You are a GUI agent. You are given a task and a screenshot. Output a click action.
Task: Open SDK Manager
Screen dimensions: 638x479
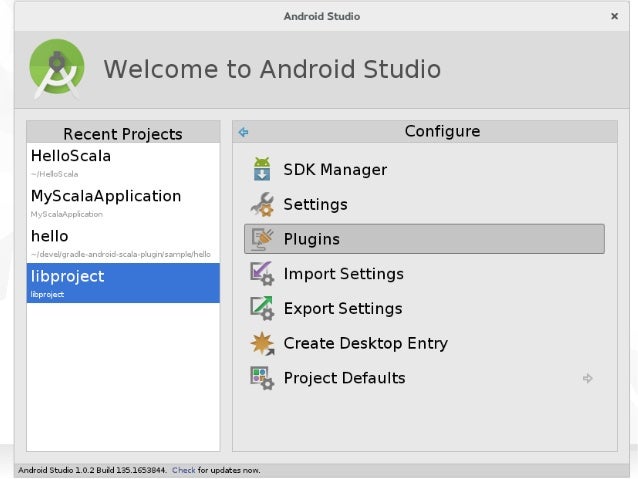(x=424, y=169)
